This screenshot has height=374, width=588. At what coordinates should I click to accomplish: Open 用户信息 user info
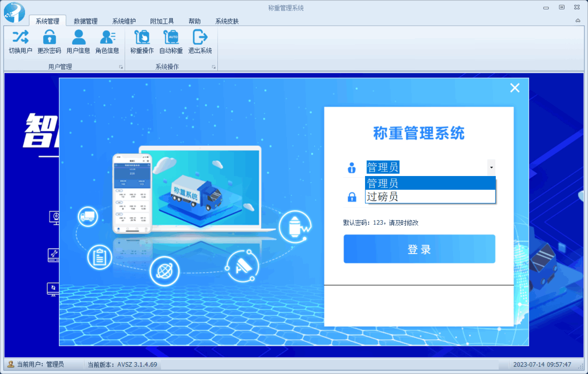[x=78, y=42]
